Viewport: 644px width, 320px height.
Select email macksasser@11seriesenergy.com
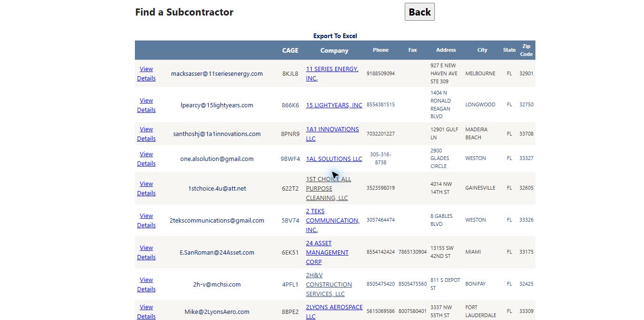(217, 74)
